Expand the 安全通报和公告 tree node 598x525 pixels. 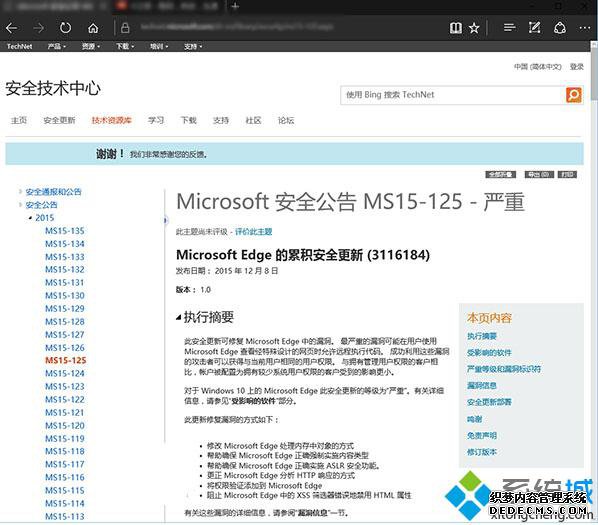click(x=20, y=191)
